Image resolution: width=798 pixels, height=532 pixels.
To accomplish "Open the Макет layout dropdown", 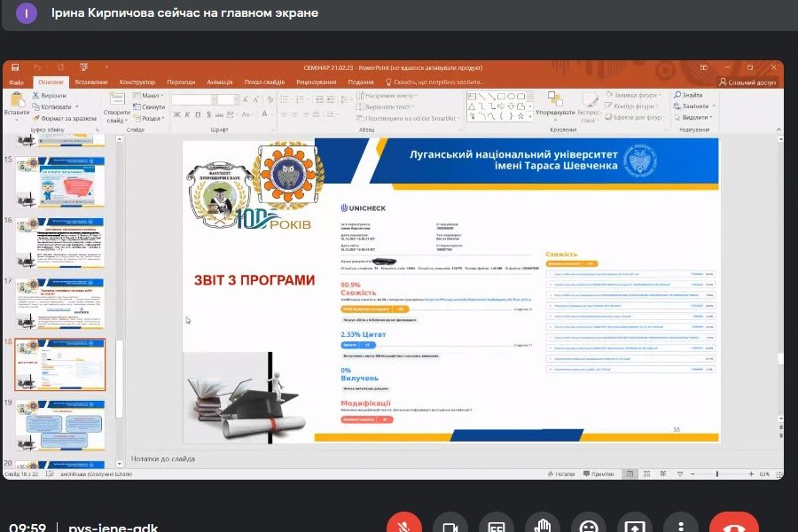I will click(x=148, y=96).
